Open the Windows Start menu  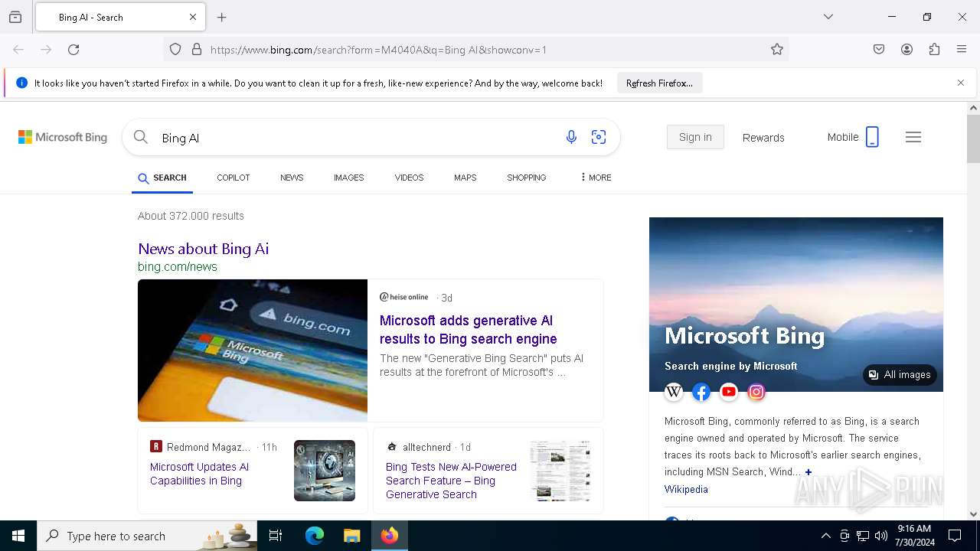click(18, 536)
